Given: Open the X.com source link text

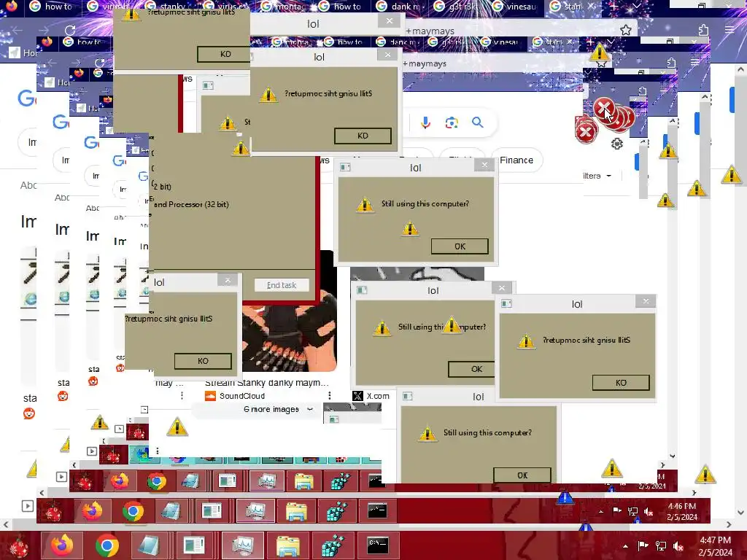Looking at the screenshot, I should coord(378,396).
